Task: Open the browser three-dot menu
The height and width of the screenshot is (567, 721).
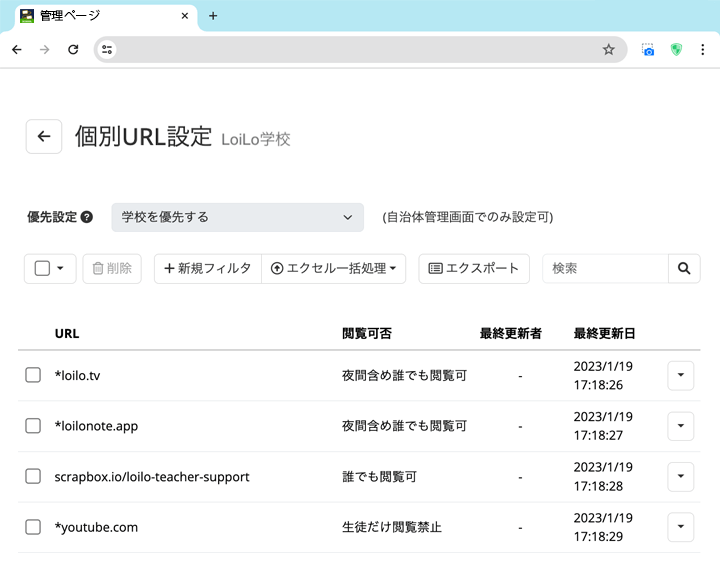Action: click(x=703, y=49)
